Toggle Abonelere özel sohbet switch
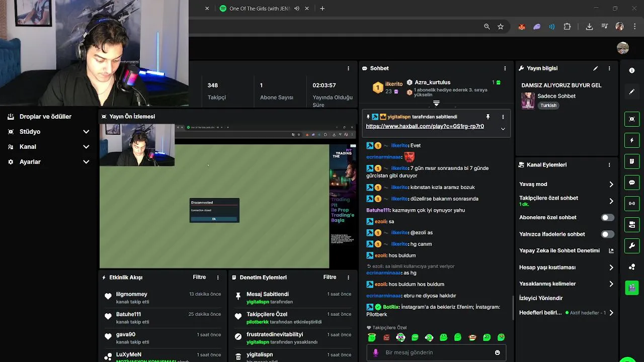 click(x=608, y=218)
